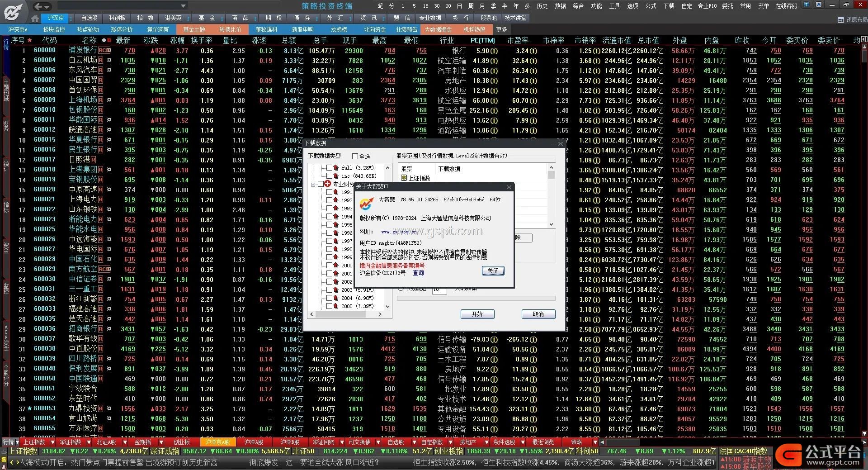Click the sun marker beside 东风汽车
Image resolution: width=868 pixels, height=470 pixels.
pos(109,70)
